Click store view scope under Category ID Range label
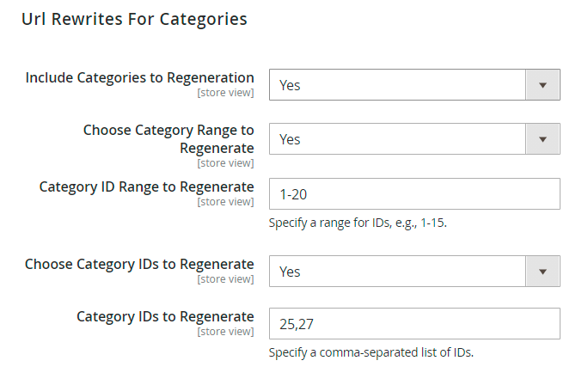This screenshot has width=588, height=379. tap(225, 202)
